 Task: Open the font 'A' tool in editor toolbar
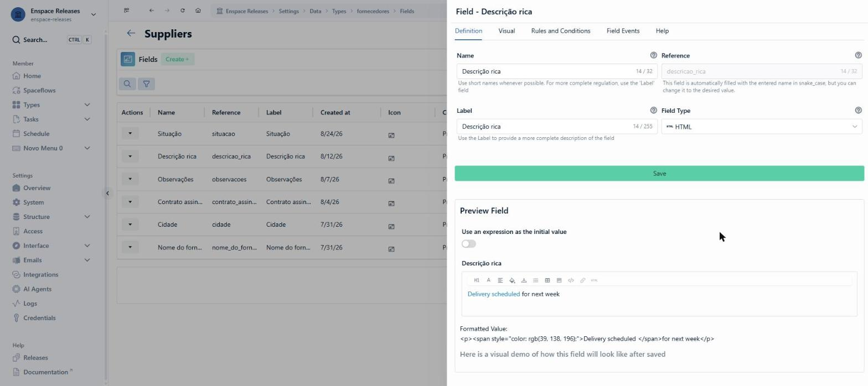coord(488,280)
